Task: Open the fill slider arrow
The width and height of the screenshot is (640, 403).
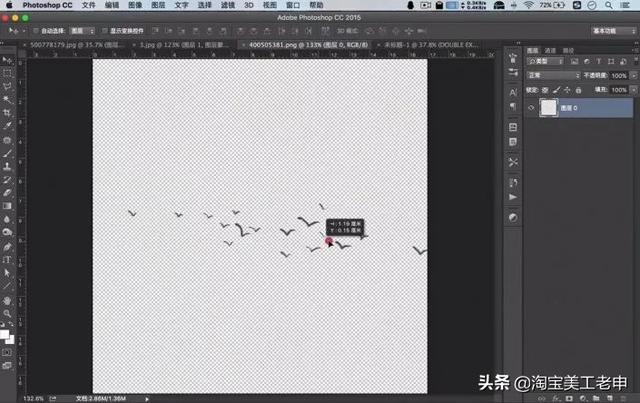Action: tap(634, 90)
